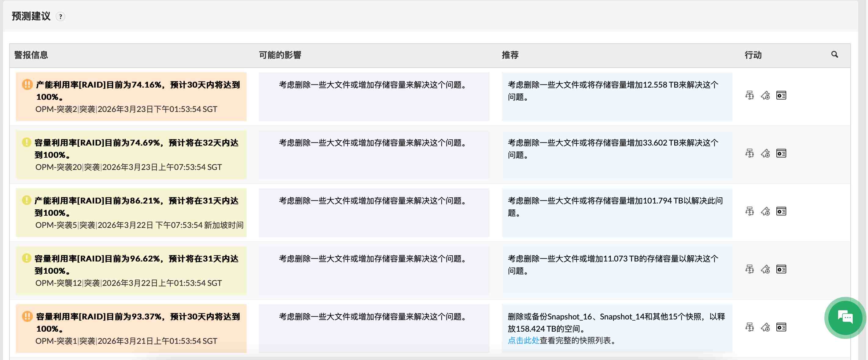Screen dimensions: 868x360
Task: Create a ticket for the 74.16% RAID alert
Action: tap(765, 95)
